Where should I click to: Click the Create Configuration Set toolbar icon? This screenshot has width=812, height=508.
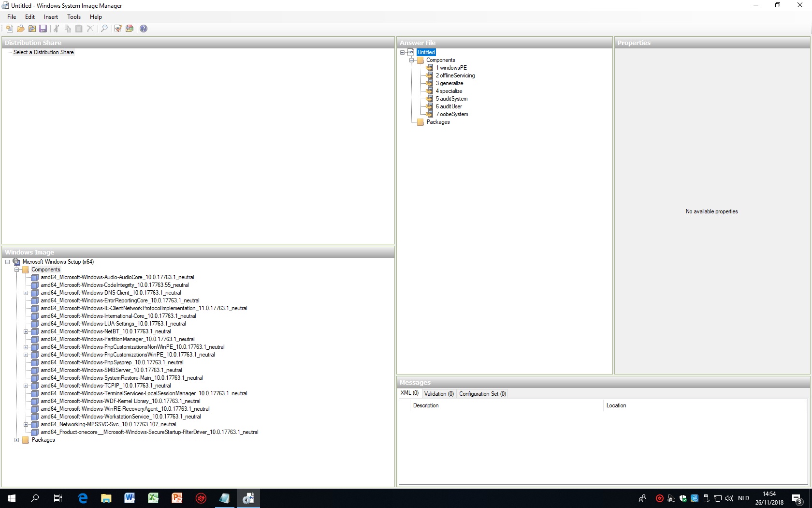click(130, 29)
